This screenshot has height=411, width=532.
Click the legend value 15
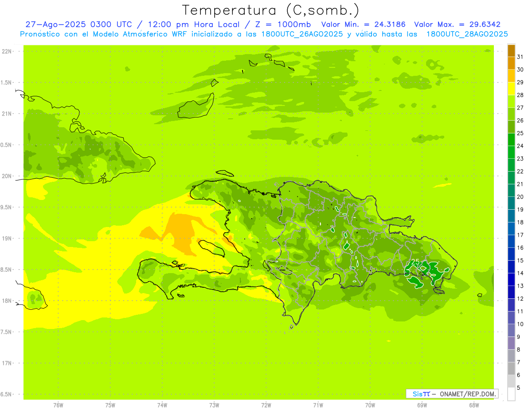(x=520, y=261)
